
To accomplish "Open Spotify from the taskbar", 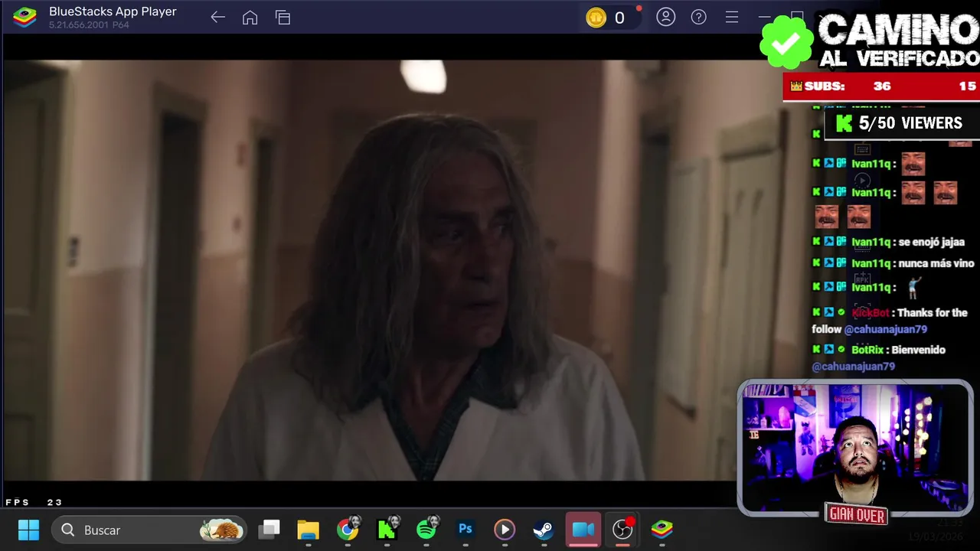I will pyautogui.click(x=426, y=530).
